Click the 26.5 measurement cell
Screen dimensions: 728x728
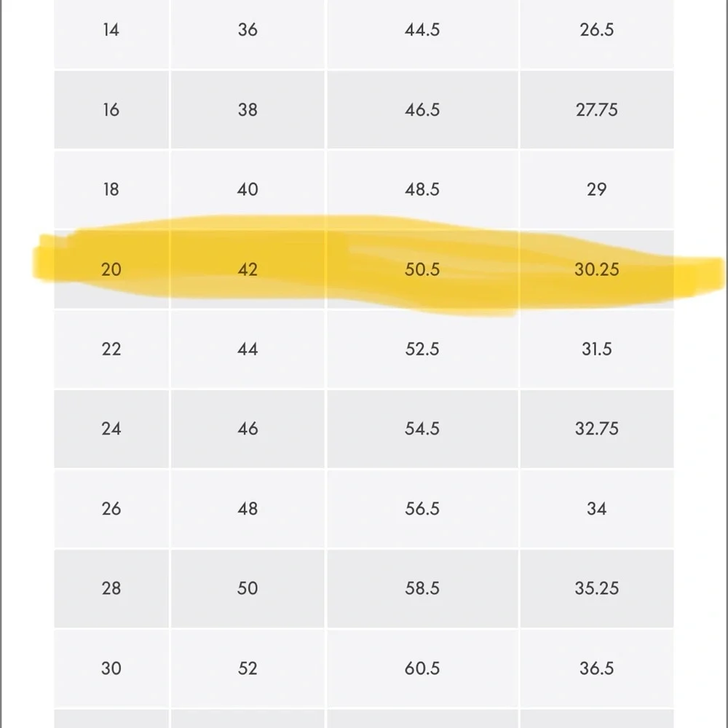(597, 30)
